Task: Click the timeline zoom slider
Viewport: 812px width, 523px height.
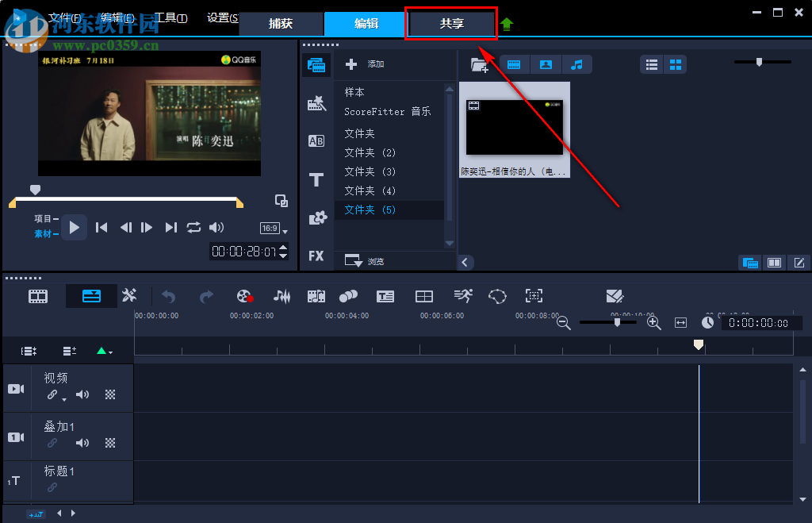Action: (x=617, y=322)
